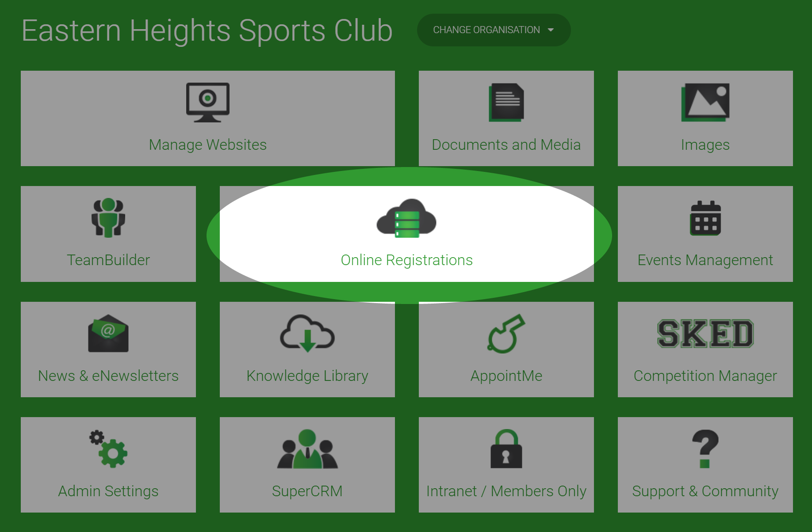Click the SuperCRM label
Viewport: 812px width, 532px height.
coord(307,491)
